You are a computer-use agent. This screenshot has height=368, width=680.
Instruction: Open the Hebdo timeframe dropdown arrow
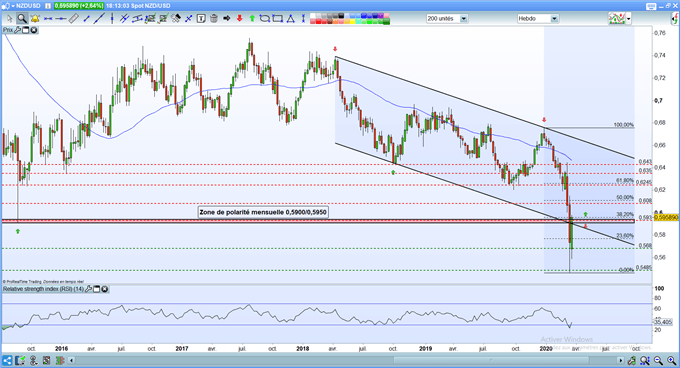click(x=554, y=19)
